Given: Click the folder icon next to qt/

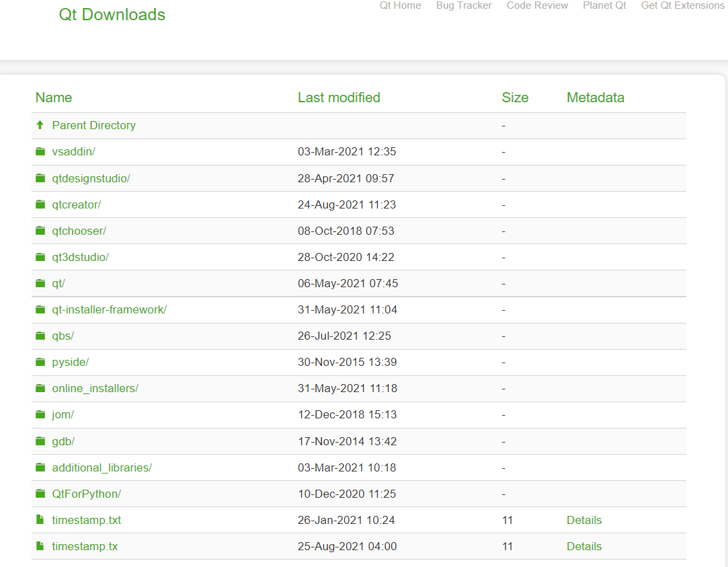Looking at the screenshot, I should [40, 283].
